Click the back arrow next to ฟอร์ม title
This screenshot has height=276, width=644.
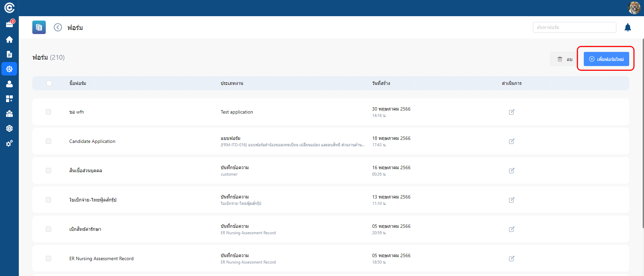[58, 27]
